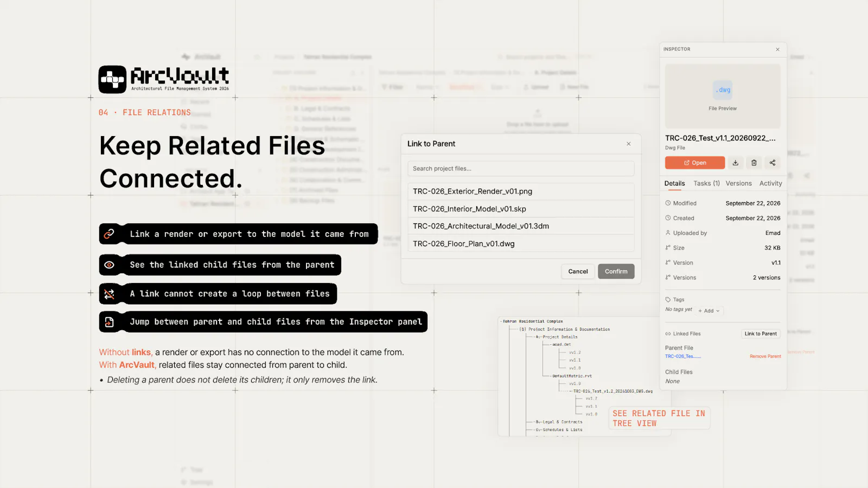Open the parent file link TRC-026_Tes...

(683, 356)
